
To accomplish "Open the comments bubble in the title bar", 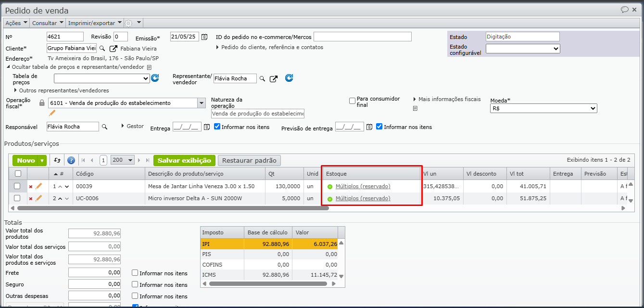I will 625,10.
